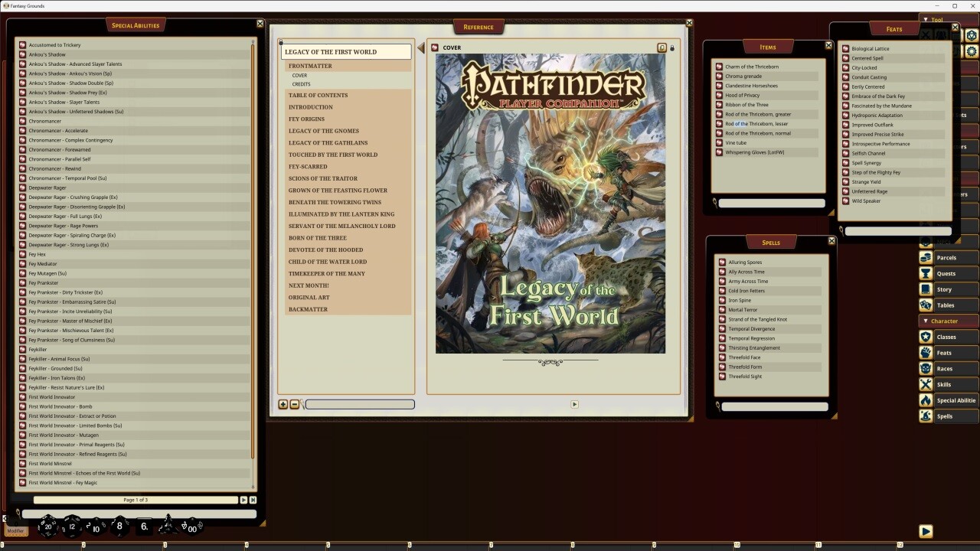Open the Classes panel via its star icon
This screenshot has width=980, height=551.
[x=926, y=337]
